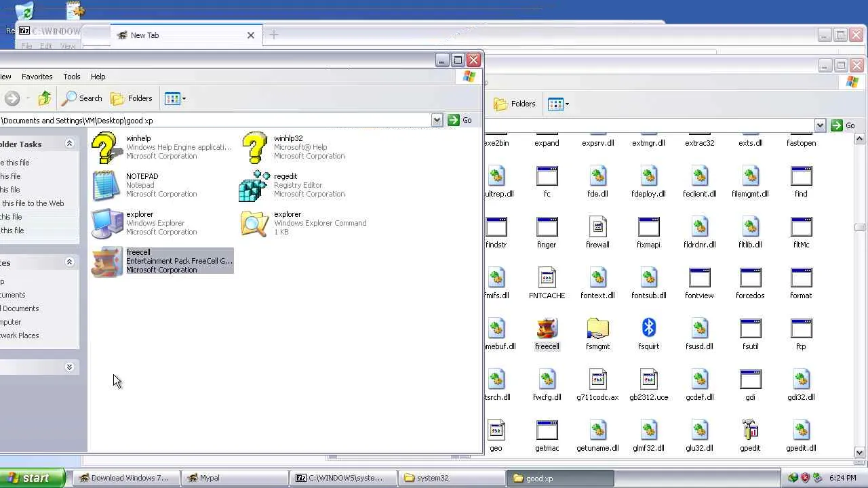
Task: Open a new browser tab with plus
Action: pos(274,35)
